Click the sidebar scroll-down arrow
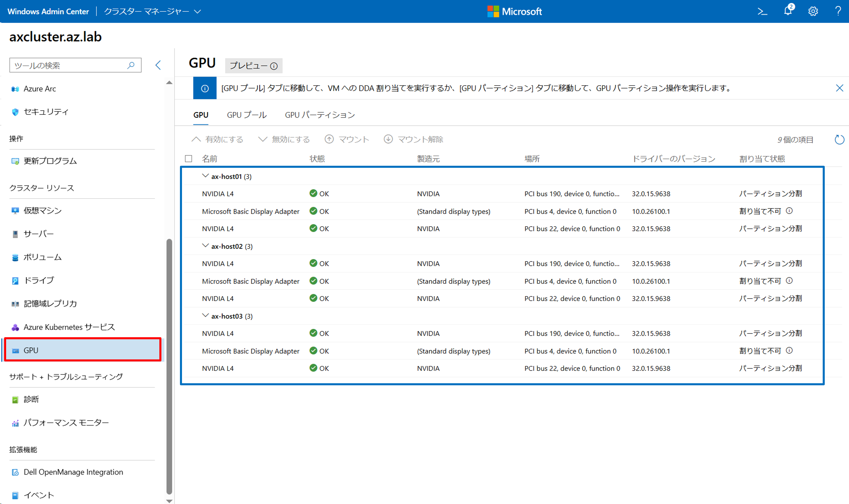The height and width of the screenshot is (504, 849). [x=169, y=501]
